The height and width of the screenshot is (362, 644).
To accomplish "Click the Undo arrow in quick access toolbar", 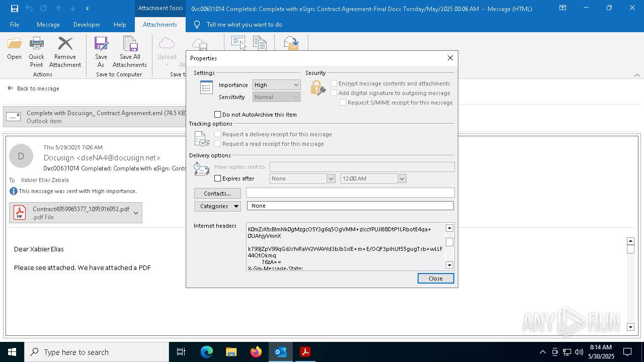I will tap(29, 8).
